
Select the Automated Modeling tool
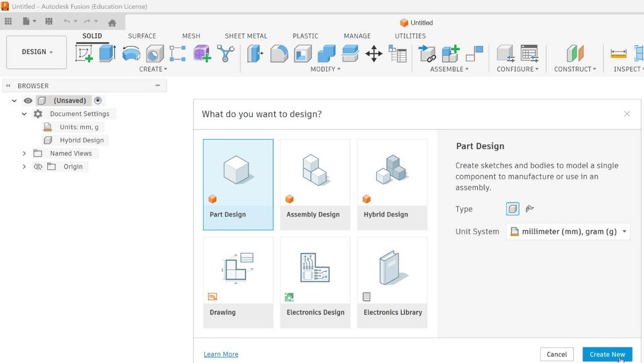click(x=226, y=53)
